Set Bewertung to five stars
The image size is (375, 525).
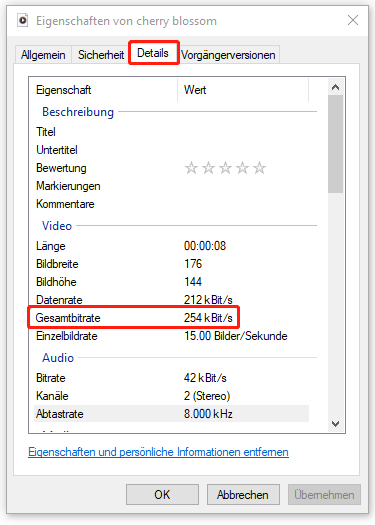click(259, 168)
